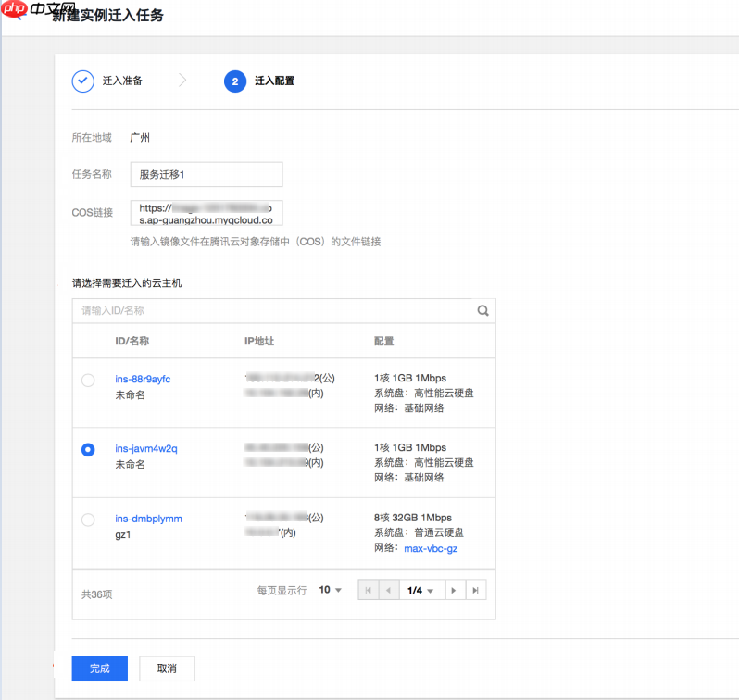Image resolution: width=739 pixels, height=700 pixels.
Task: Open instance link ins-javm4w2q
Action: (146, 448)
